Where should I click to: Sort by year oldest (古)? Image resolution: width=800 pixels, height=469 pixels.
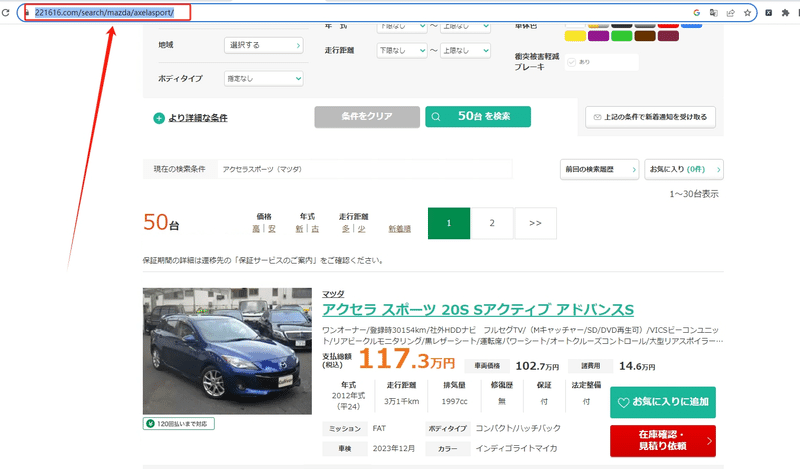click(x=315, y=229)
